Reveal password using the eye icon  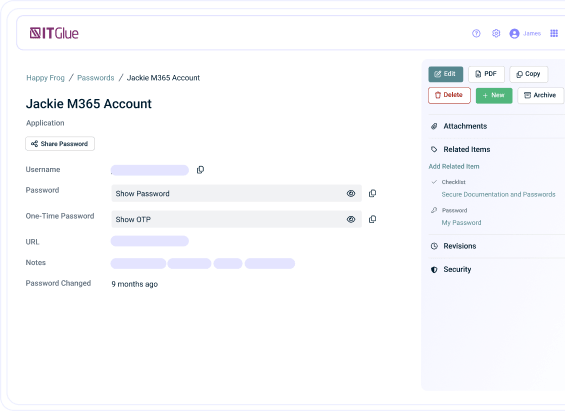351,193
